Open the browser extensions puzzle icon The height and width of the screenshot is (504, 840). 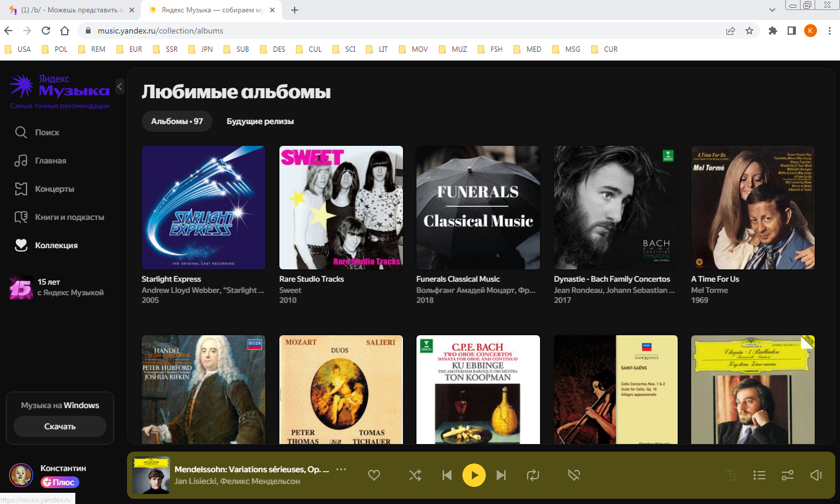click(774, 31)
